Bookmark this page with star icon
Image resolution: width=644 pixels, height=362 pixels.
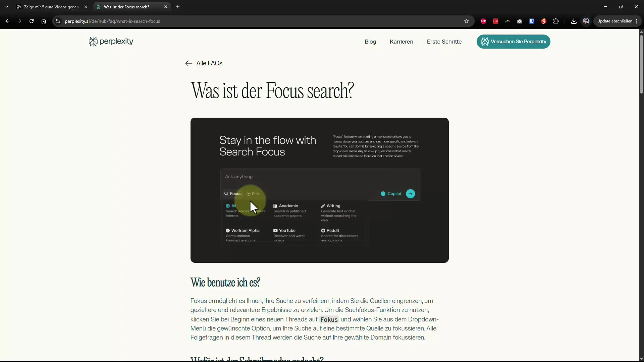click(x=467, y=21)
